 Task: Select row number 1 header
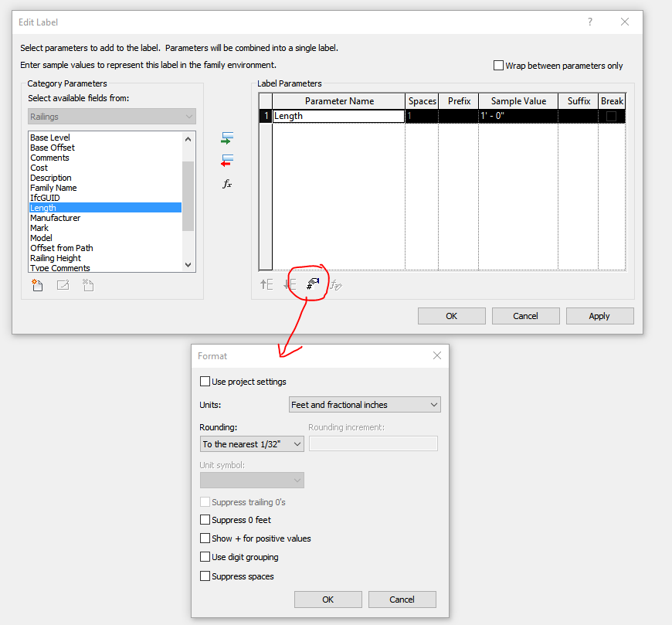266,116
